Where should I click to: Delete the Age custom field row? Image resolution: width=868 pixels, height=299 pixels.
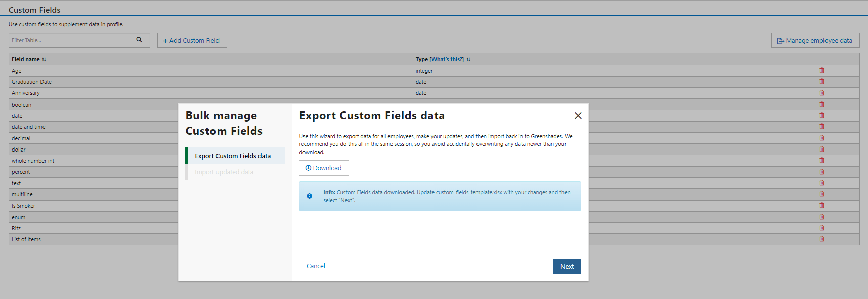click(x=822, y=71)
